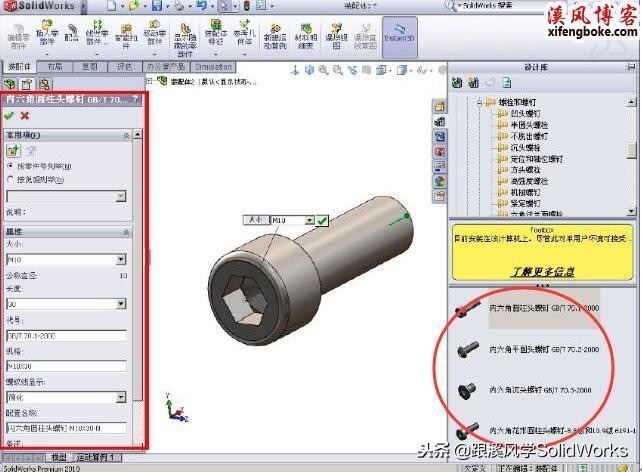Viewport: 642px width, 472px height.
Task: Switch to the Simulation command tab
Action: pos(213,66)
